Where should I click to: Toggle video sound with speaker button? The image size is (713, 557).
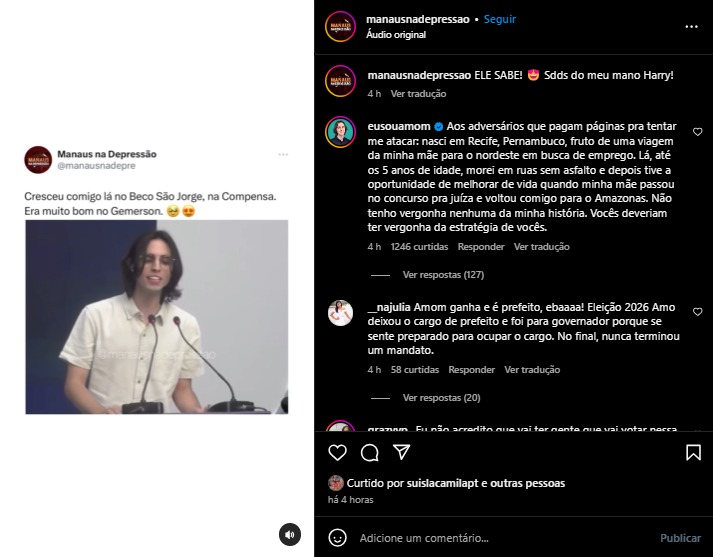click(x=290, y=535)
